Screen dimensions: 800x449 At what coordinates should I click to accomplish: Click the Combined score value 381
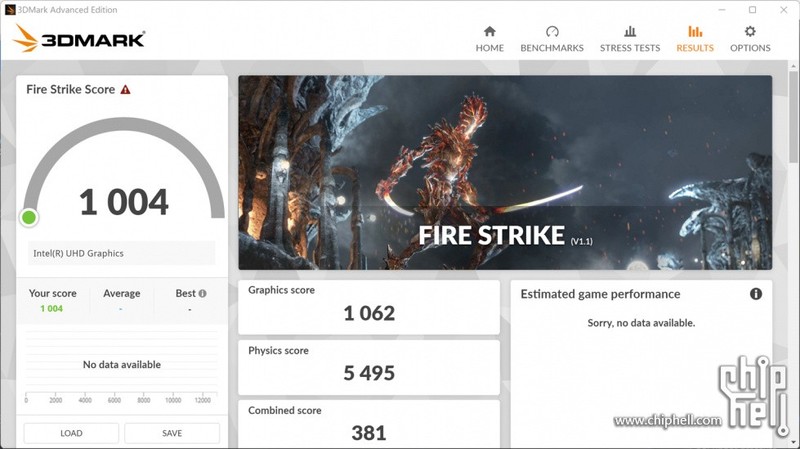369,433
